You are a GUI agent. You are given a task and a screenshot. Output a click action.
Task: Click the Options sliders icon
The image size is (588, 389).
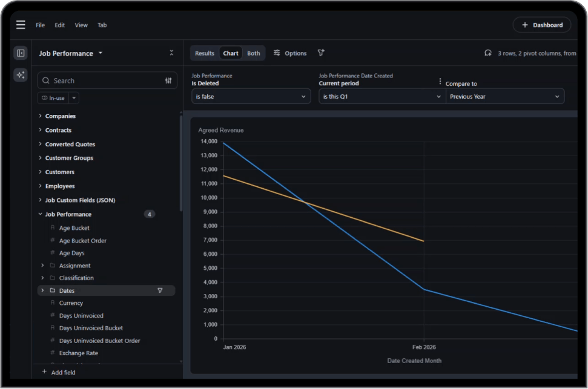[x=277, y=53]
